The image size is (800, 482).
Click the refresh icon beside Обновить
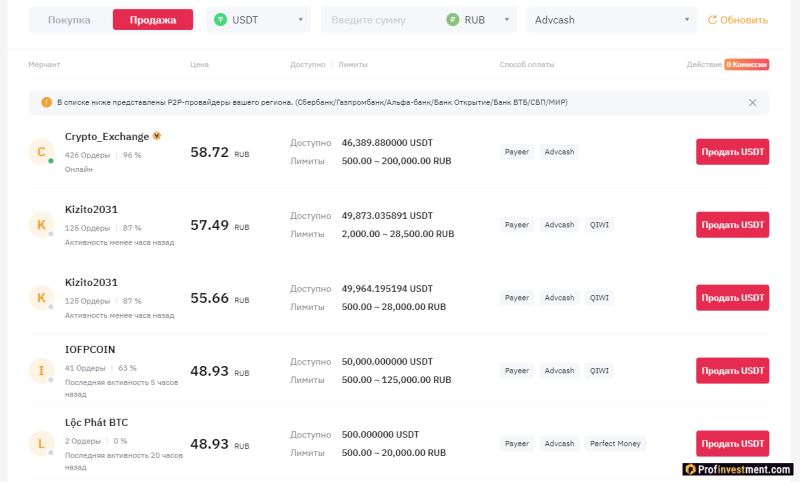713,20
